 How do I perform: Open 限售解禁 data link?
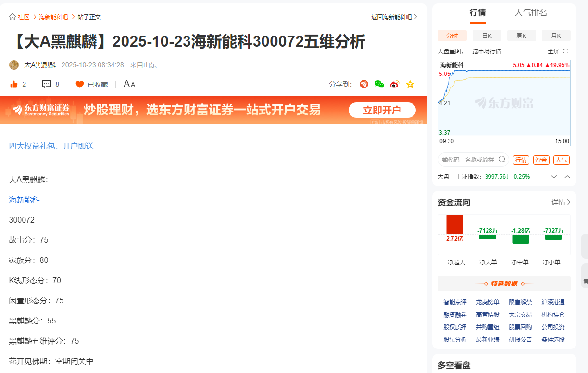pyautogui.click(x=520, y=302)
